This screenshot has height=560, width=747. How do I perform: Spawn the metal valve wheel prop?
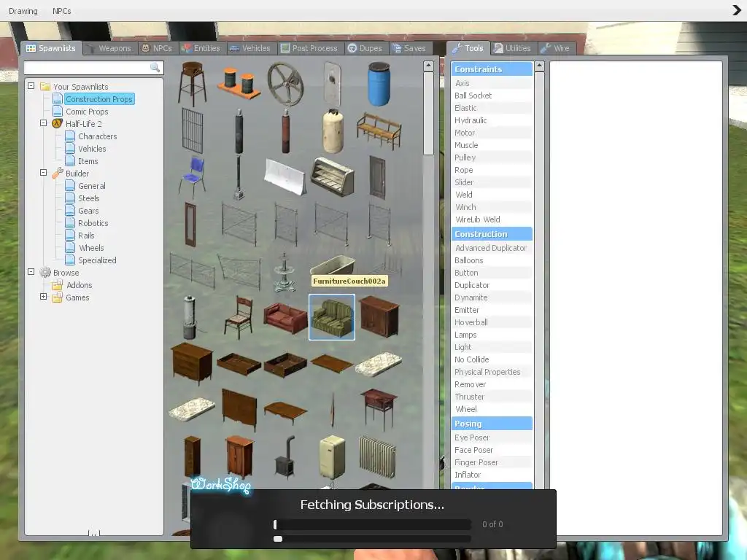[285, 85]
